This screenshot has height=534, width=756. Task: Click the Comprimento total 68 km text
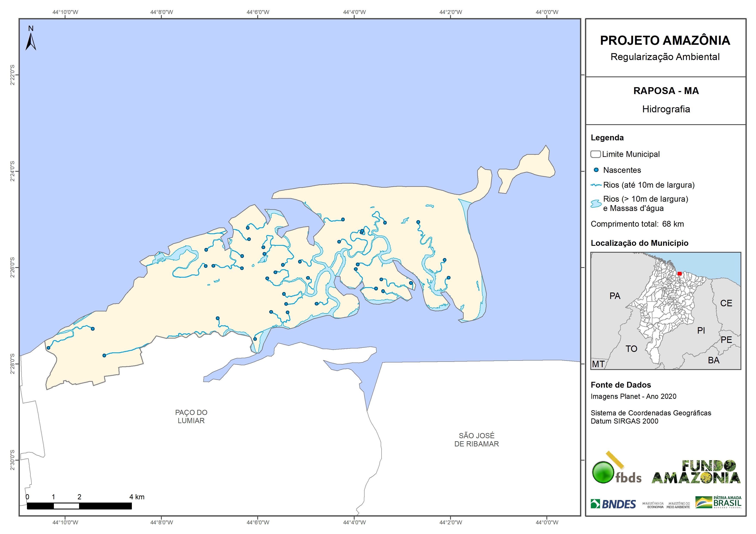tap(637, 224)
